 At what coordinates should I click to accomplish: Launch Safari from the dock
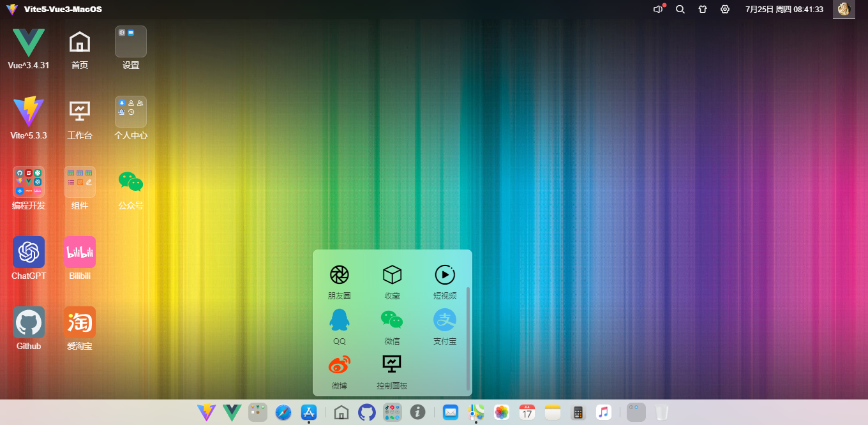point(283,412)
